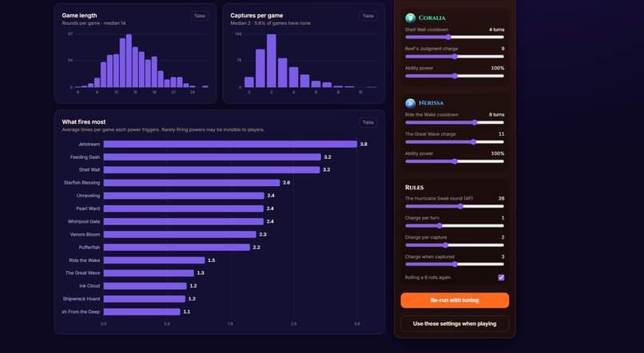The height and width of the screenshot is (353, 644).
Task: Click the 'Rounds per game · median 14' subtitle
Action: coord(93,23)
